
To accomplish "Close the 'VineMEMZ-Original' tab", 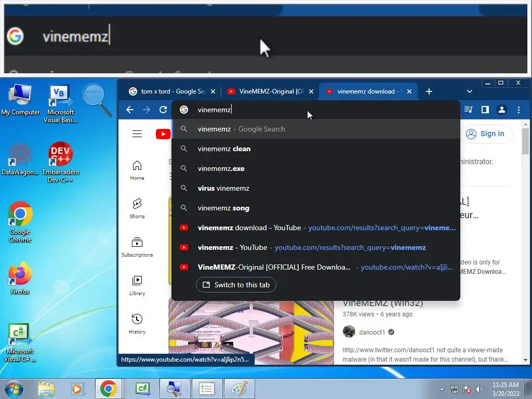I will click(311, 91).
